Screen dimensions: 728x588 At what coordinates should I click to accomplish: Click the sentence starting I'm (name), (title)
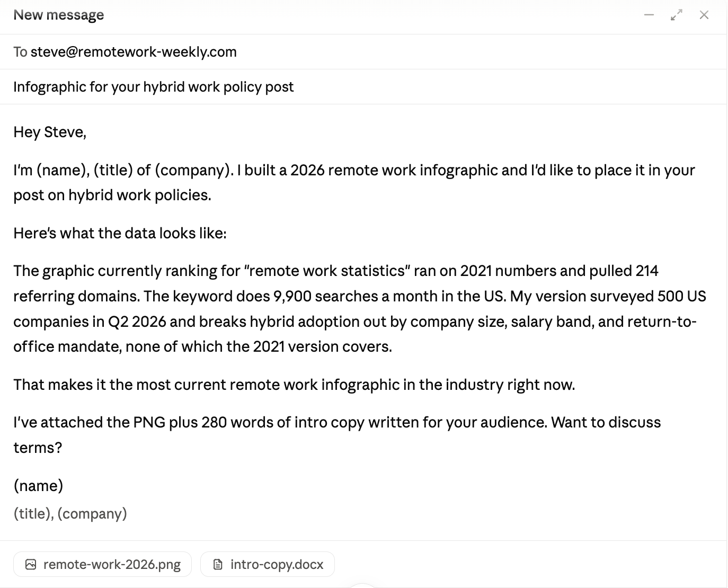coord(354,183)
